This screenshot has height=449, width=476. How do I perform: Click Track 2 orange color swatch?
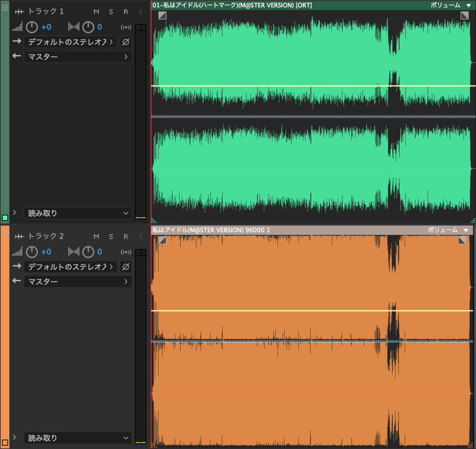[x=5, y=442]
